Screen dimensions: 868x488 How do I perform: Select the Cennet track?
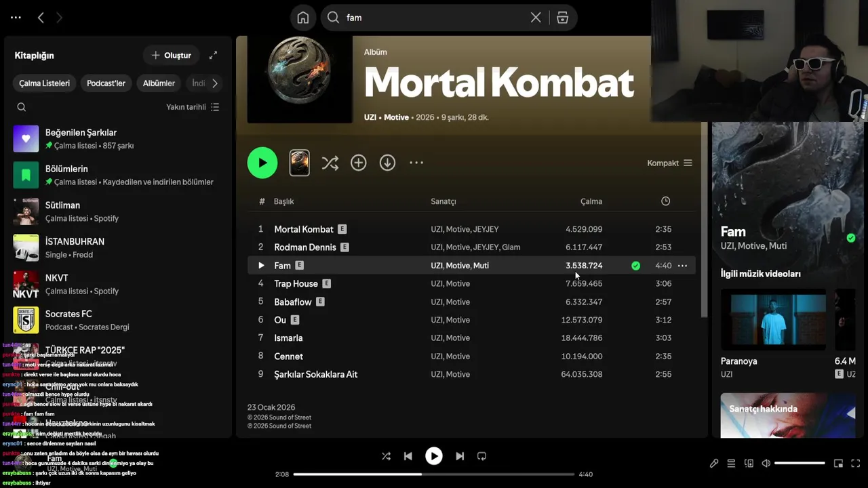click(x=472, y=356)
